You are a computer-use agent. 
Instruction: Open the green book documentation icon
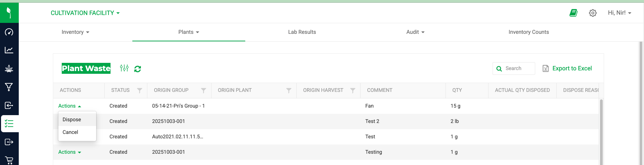(573, 13)
